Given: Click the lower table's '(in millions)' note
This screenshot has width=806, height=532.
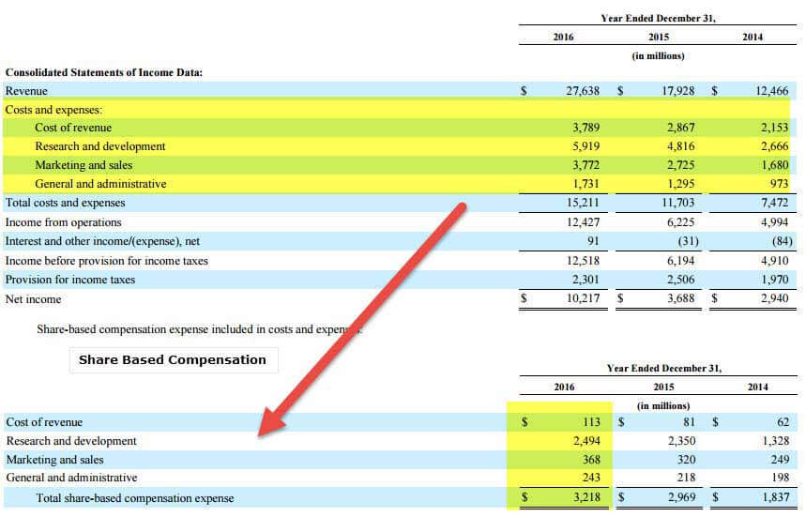Looking at the screenshot, I should (x=663, y=406).
